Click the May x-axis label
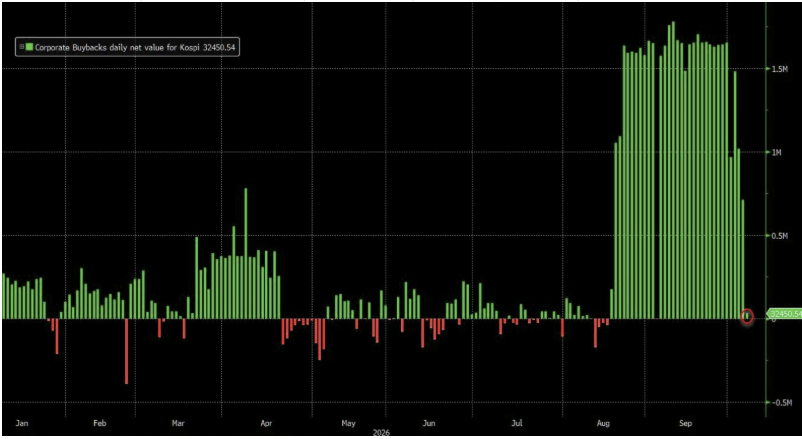This screenshot has height=439, width=802. coord(348,423)
